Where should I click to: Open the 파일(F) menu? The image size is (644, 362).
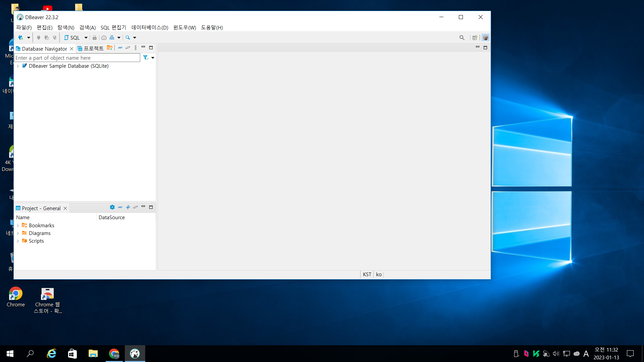pos(24,27)
